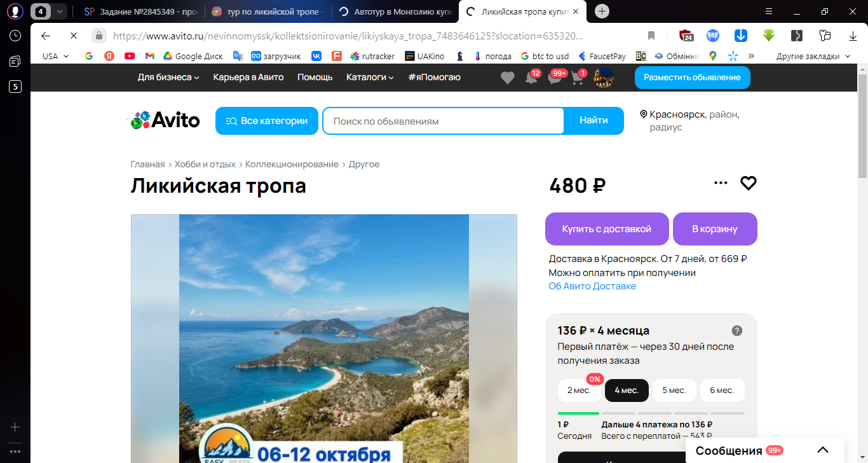Add listing to favorites with heart outline

pos(749,183)
